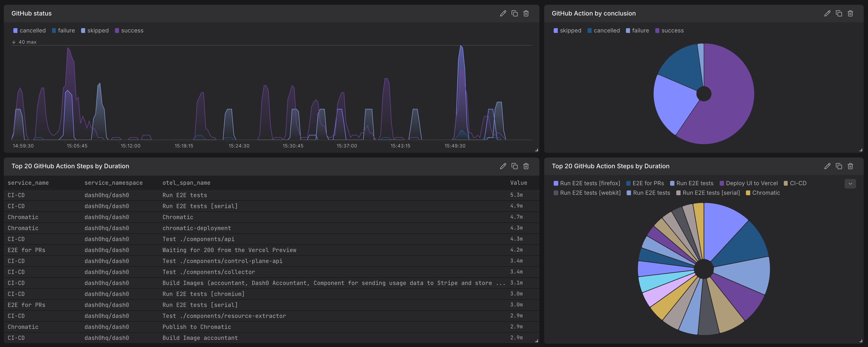868x347 pixels.
Task: Duplicate the GitHub status panel
Action: pos(515,14)
